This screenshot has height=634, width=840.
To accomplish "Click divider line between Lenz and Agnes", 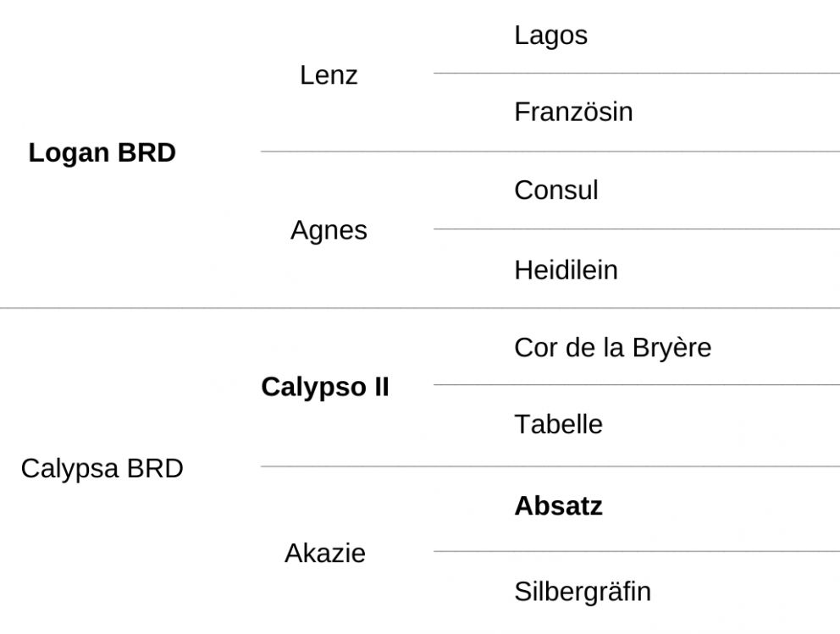I will point(550,152).
